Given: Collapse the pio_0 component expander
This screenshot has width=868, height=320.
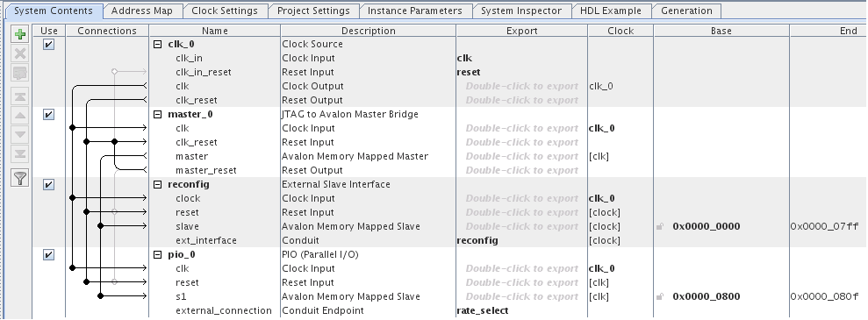Looking at the screenshot, I should tap(158, 255).
